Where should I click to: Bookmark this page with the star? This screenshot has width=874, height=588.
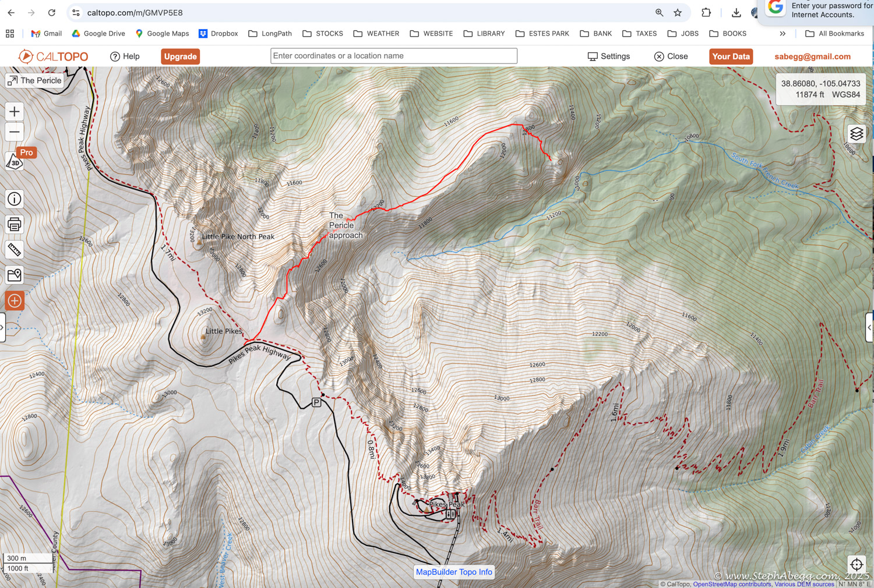(x=678, y=13)
